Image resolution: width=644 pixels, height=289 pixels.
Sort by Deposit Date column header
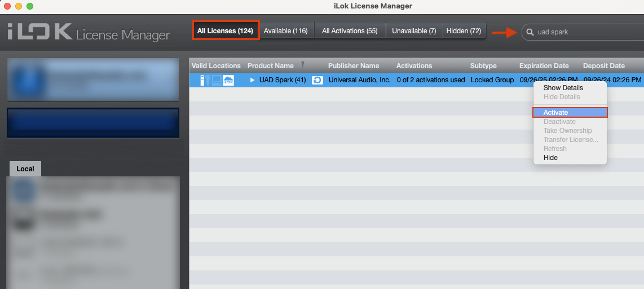click(x=604, y=66)
